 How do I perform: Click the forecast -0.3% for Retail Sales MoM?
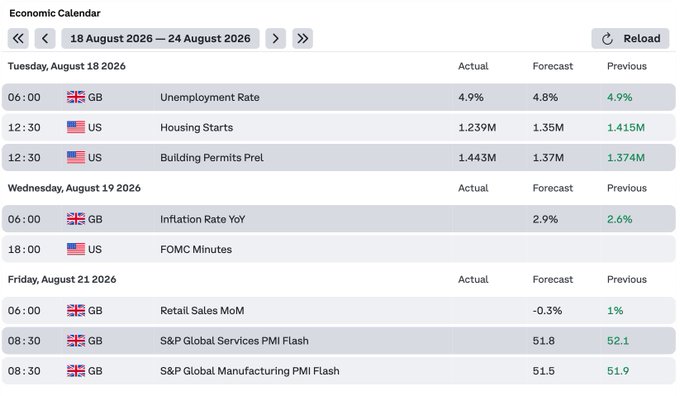(x=547, y=311)
